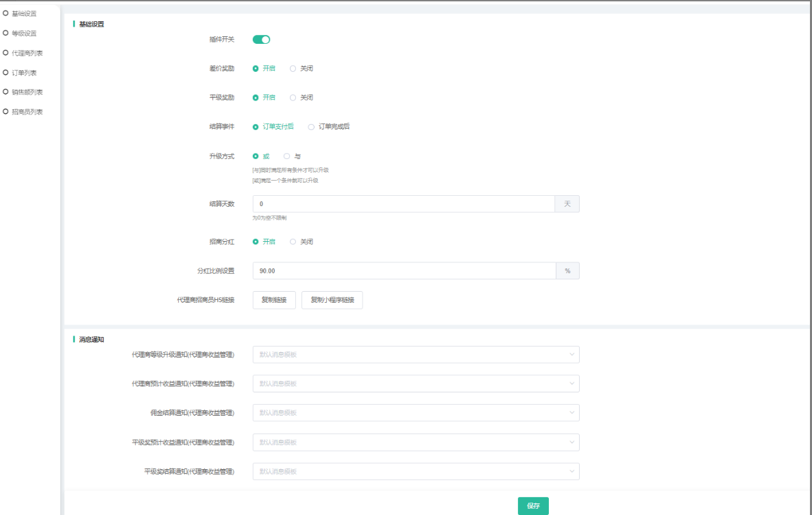Set 升级方式 to 与
Screen dimensions: 812x515
coord(287,156)
